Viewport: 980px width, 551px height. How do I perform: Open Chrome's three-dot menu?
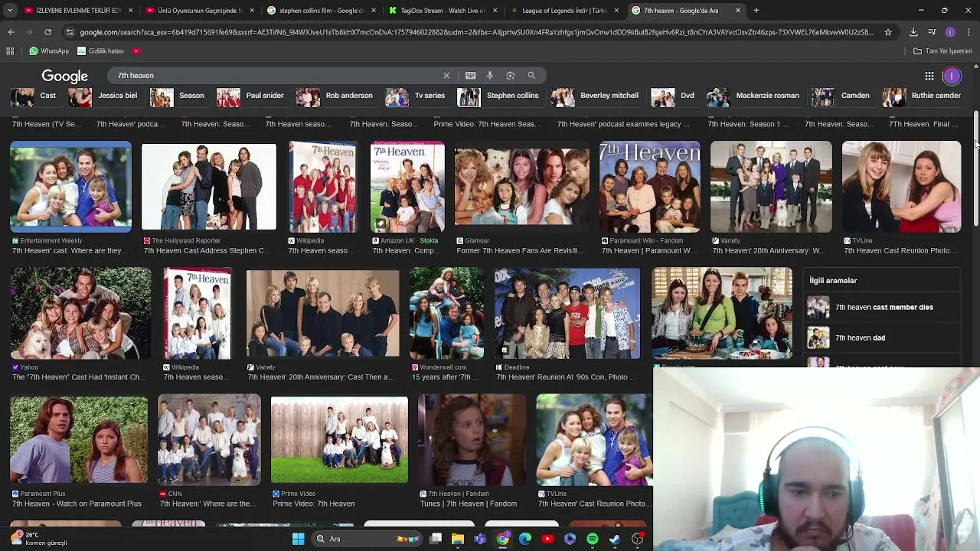click(969, 32)
